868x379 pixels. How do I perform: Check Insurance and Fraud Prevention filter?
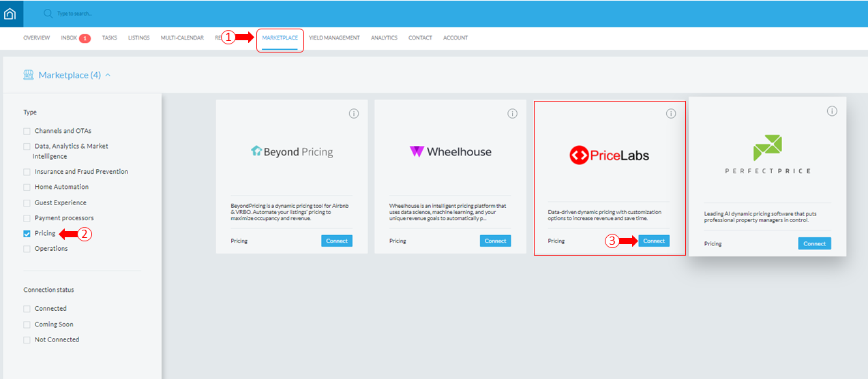click(27, 172)
